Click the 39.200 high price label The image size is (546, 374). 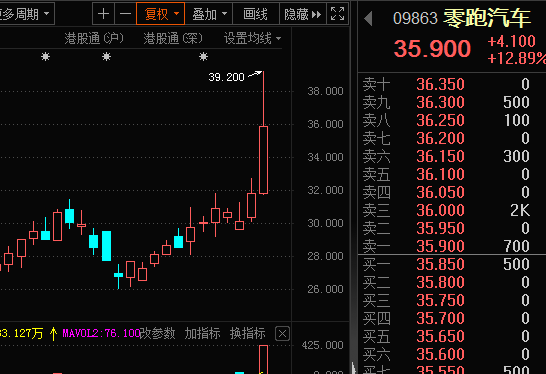pyautogui.click(x=226, y=77)
